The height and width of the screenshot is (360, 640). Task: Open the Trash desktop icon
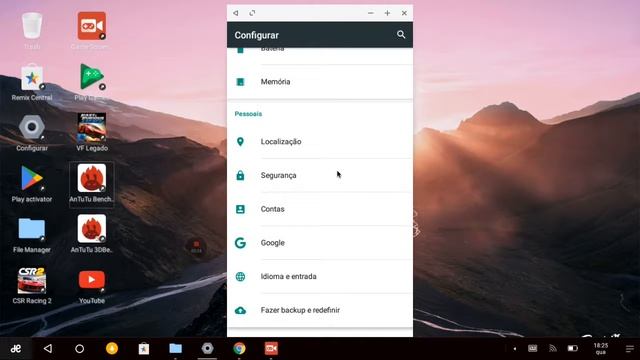pos(32,30)
